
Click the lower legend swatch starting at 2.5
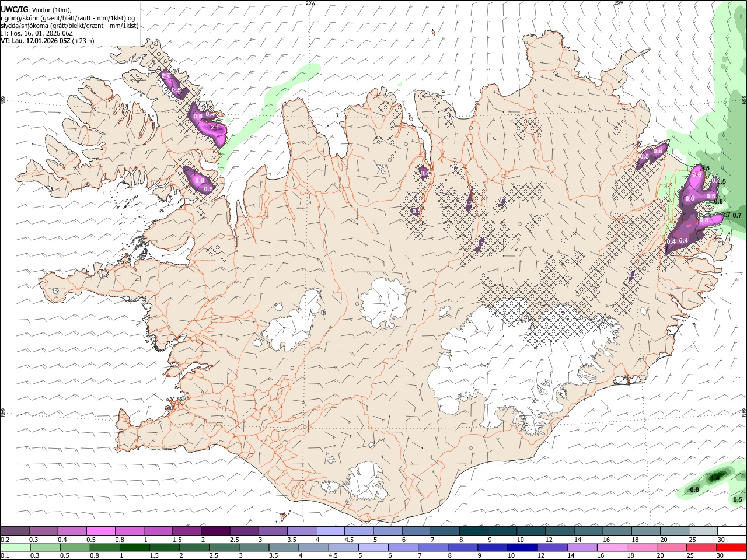[224, 548]
